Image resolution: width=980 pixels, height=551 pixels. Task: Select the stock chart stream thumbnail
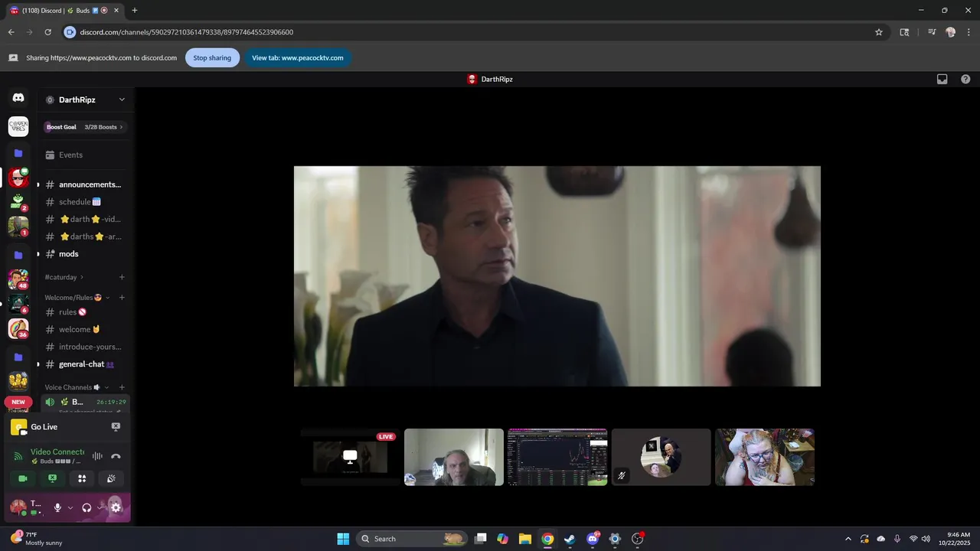pyautogui.click(x=557, y=457)
